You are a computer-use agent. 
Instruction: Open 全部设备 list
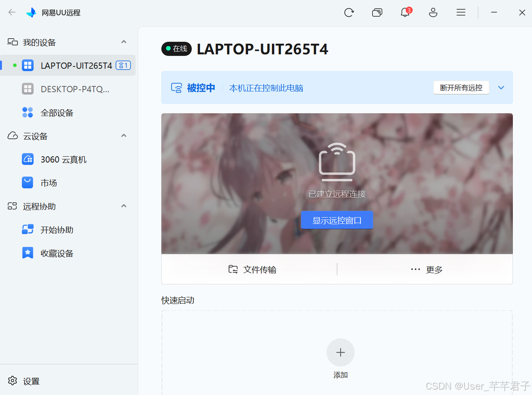[x=68, y=112]
